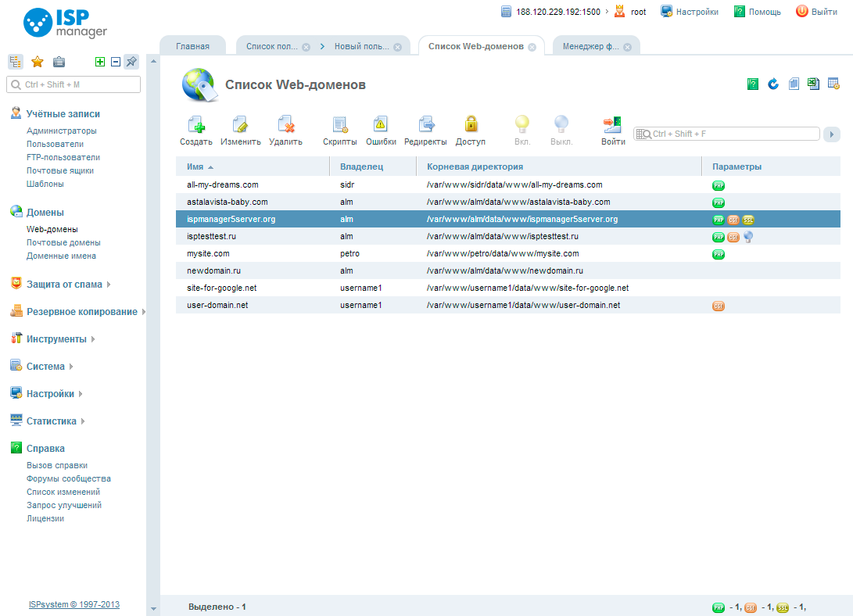
Task: Expand all menu sections with green plus
Action: click(x=100, y=62)
